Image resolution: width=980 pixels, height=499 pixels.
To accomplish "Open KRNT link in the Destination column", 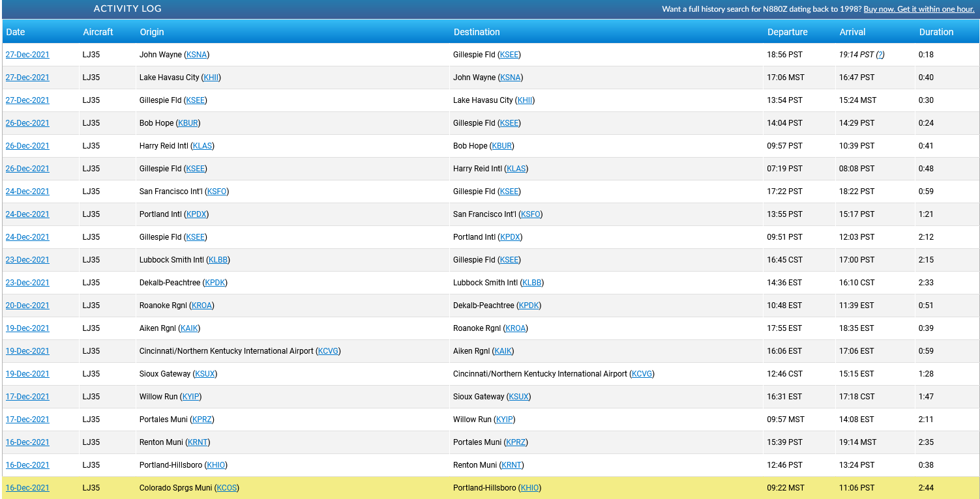I will [x=511, y=465].
